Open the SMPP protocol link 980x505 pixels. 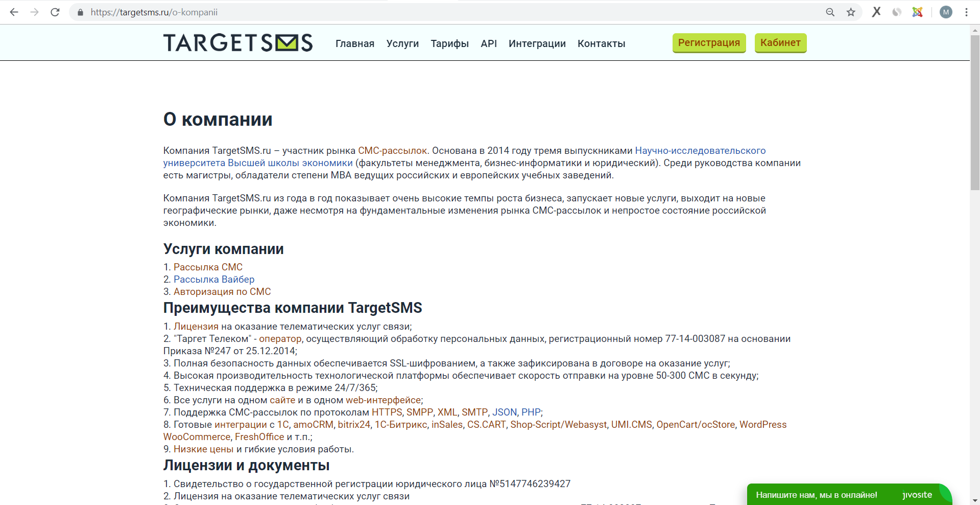click(420, 412)
